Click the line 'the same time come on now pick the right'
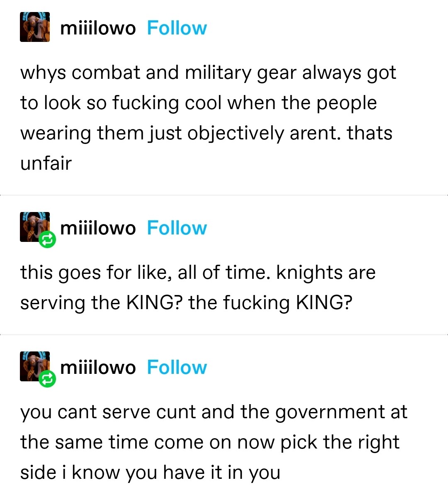This screenshot has height=495, width=448. (x=210, y=442)
